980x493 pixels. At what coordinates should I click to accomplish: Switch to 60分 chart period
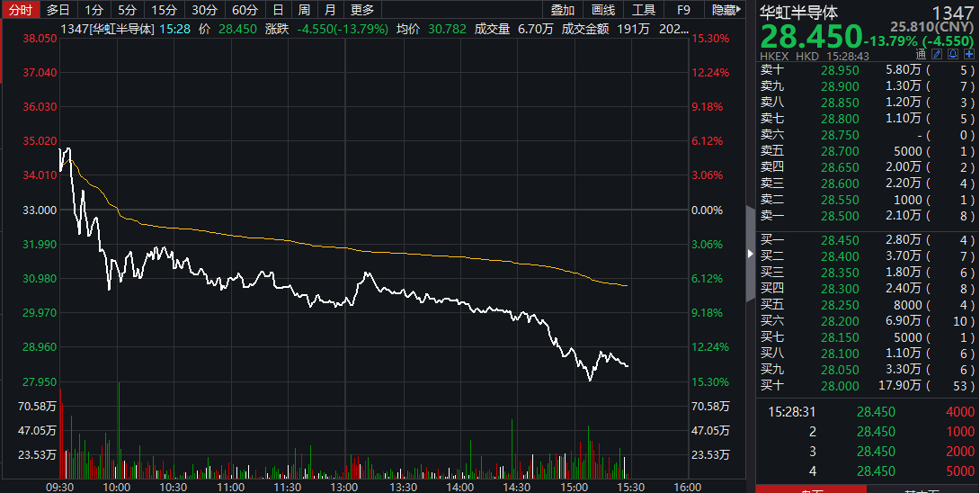pyautogui.click(x=245, y=9)
